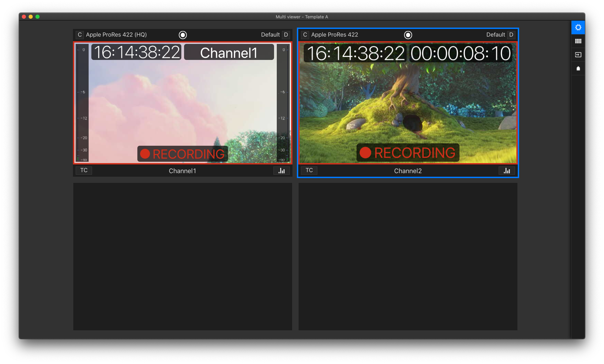
Task: Select the Channel2 video preview
Action: point(408,103)
